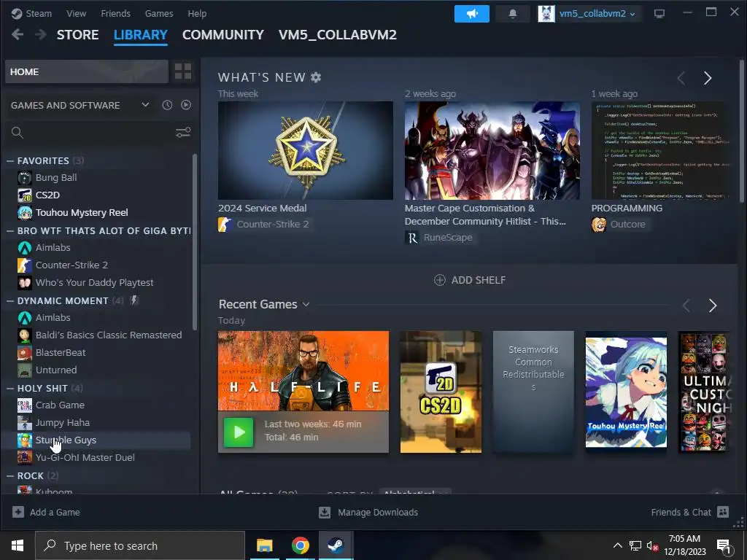Go forward with the right arrow

[x=41, y=35]
